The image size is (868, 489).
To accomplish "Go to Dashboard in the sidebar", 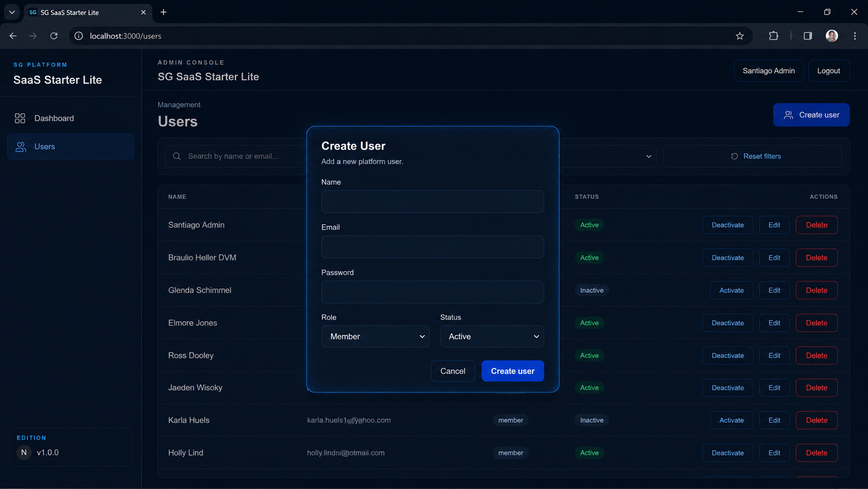I will tap(71, 118).
